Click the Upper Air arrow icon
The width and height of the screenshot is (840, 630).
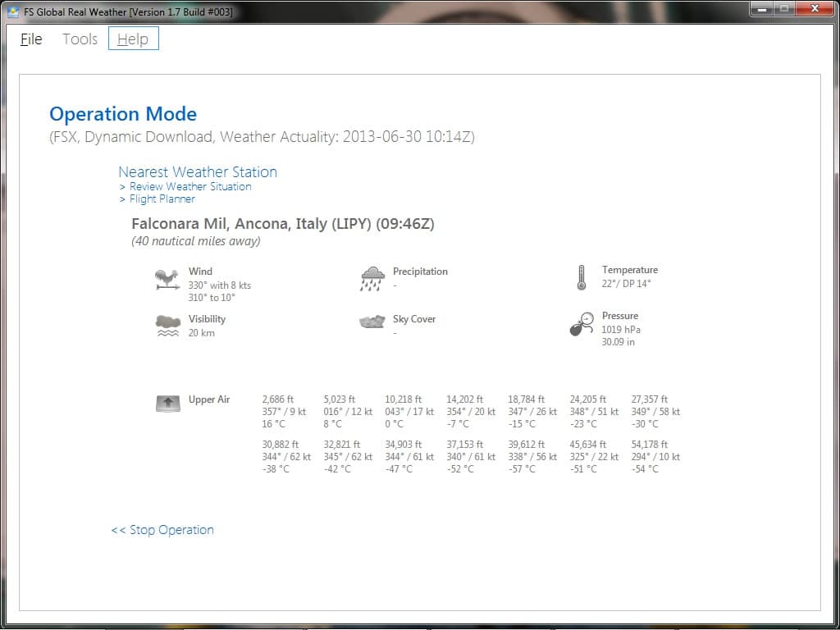pyautogui.click(x=167, y=403)
